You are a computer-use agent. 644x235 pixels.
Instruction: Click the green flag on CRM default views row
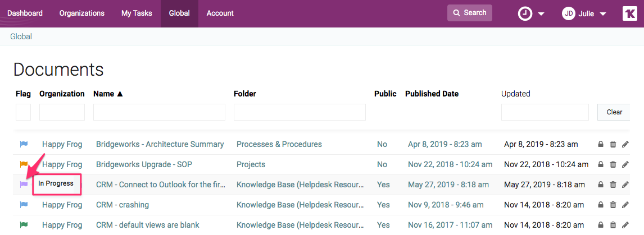(24, 225)
